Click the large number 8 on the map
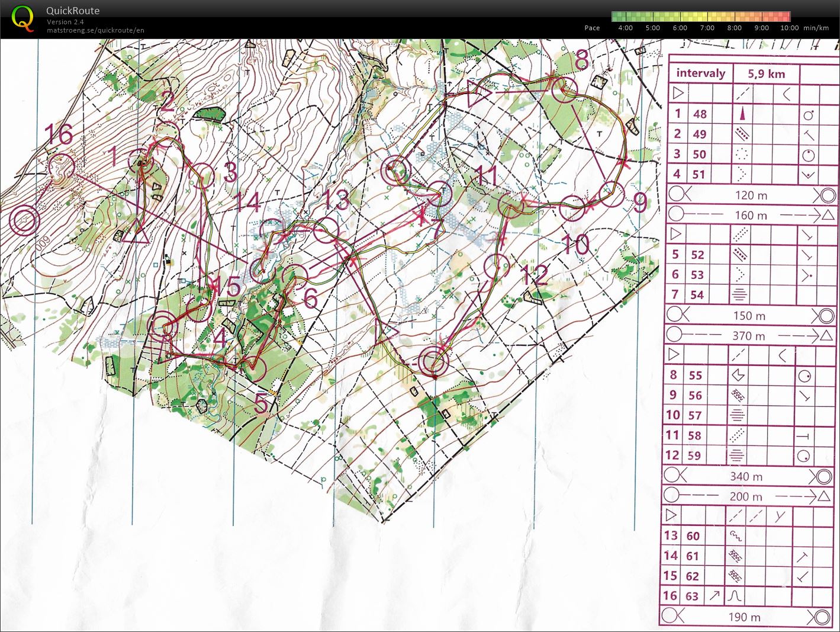 pyautogui.click(x=582, y=60)
